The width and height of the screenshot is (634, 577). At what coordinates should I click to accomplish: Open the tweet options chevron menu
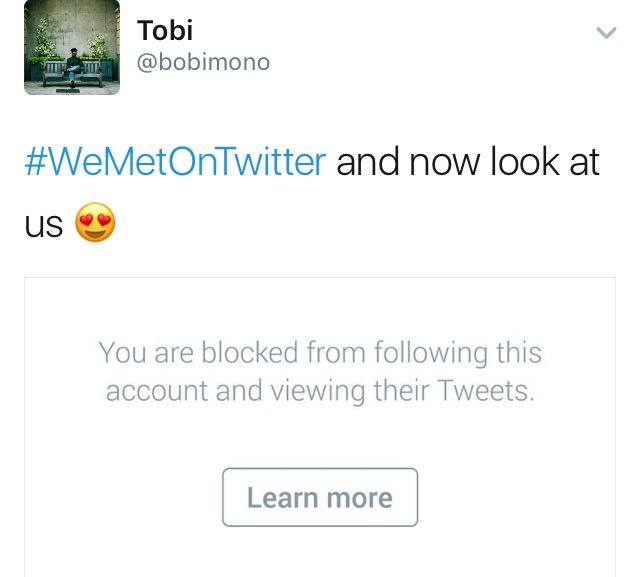[x=605, y=33]
